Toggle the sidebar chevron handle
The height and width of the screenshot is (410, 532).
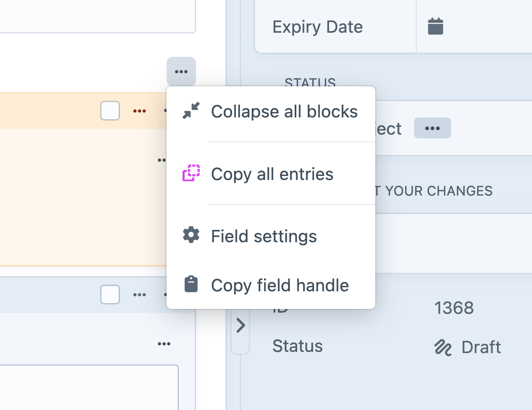click(240, 326)
